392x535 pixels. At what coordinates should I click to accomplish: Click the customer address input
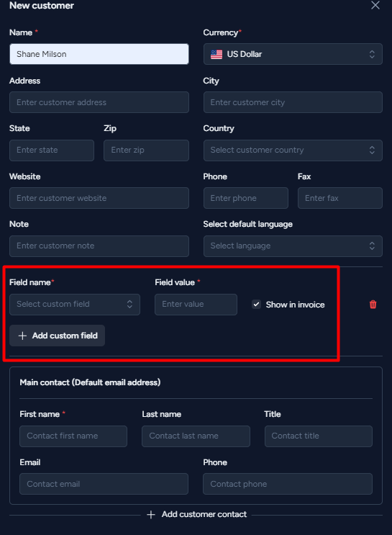pos(99,102)
